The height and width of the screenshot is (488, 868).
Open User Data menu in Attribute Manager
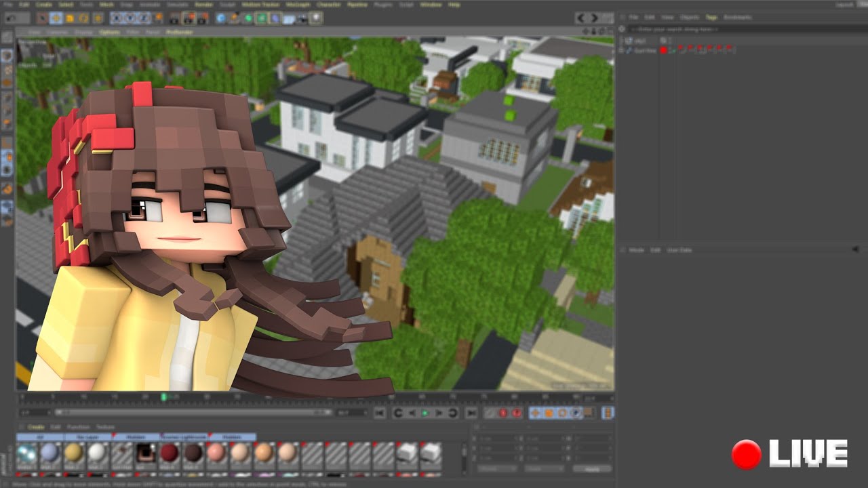tap(679, 250)
